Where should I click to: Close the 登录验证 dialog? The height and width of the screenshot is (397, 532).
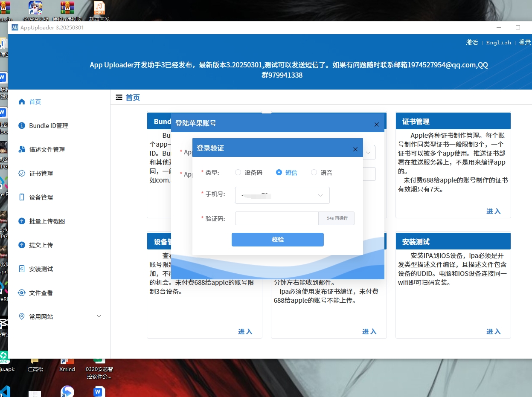(x=355, y=149)
